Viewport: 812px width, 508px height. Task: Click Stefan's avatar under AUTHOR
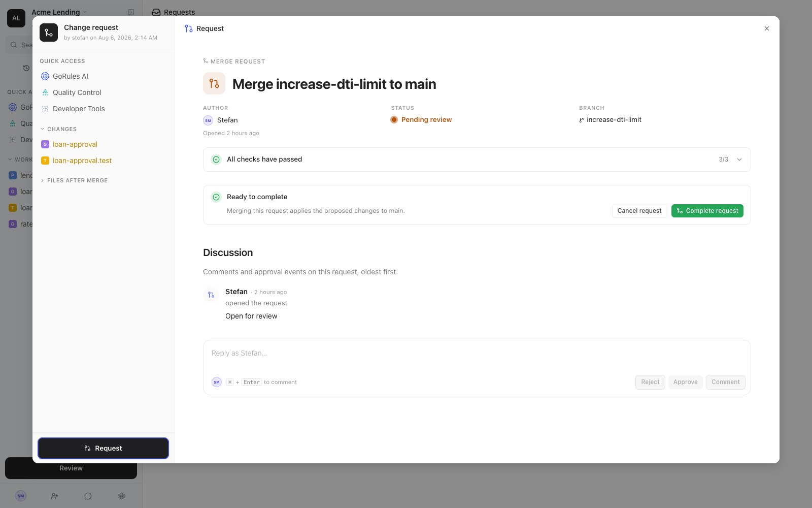(x=208, y=120)
